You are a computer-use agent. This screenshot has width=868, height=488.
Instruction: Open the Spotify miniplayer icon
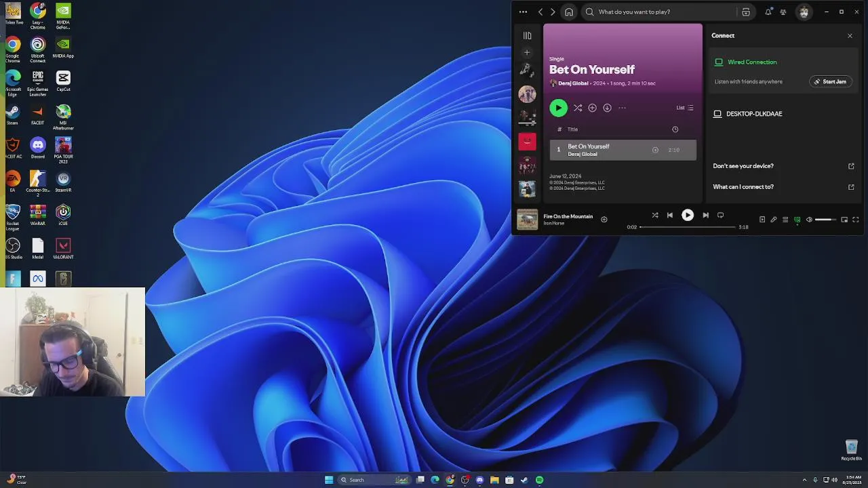[x=844, y=220]
